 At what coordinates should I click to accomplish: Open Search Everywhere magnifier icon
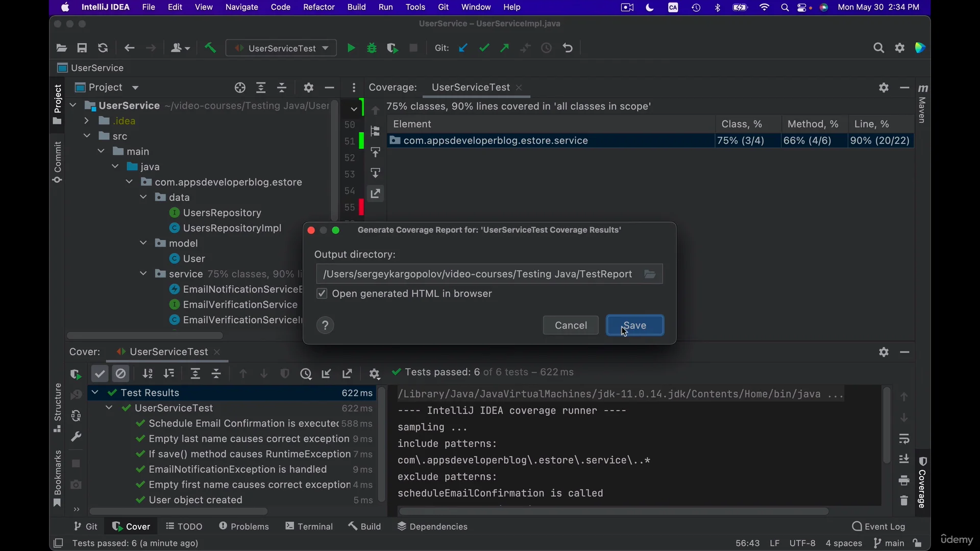(x=878, y=48)
